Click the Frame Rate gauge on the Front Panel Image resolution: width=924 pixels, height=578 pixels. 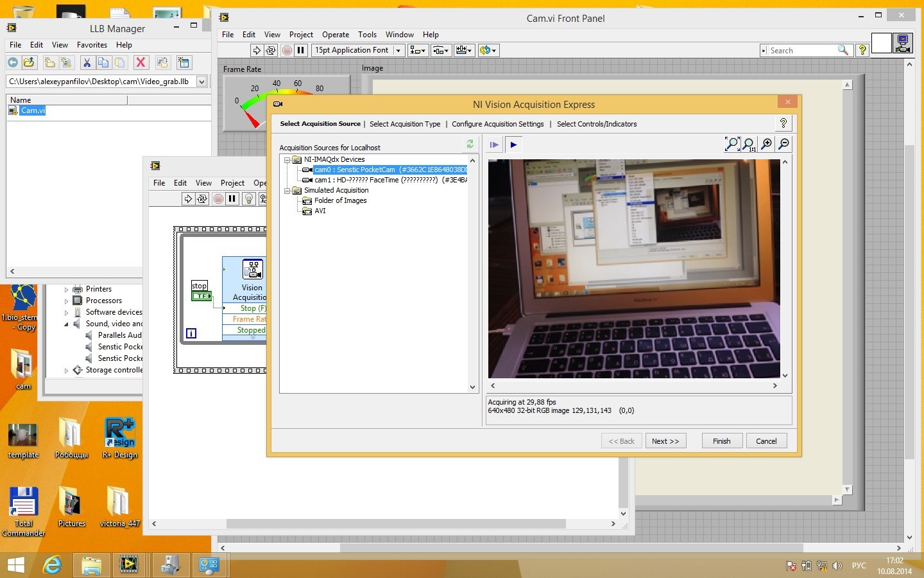coord(286,103)
